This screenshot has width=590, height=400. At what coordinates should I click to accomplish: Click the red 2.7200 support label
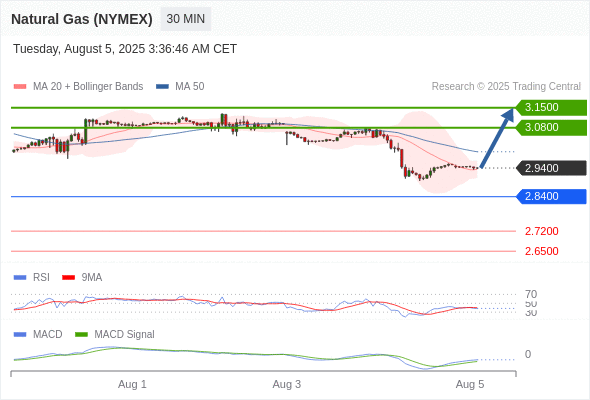541,231
